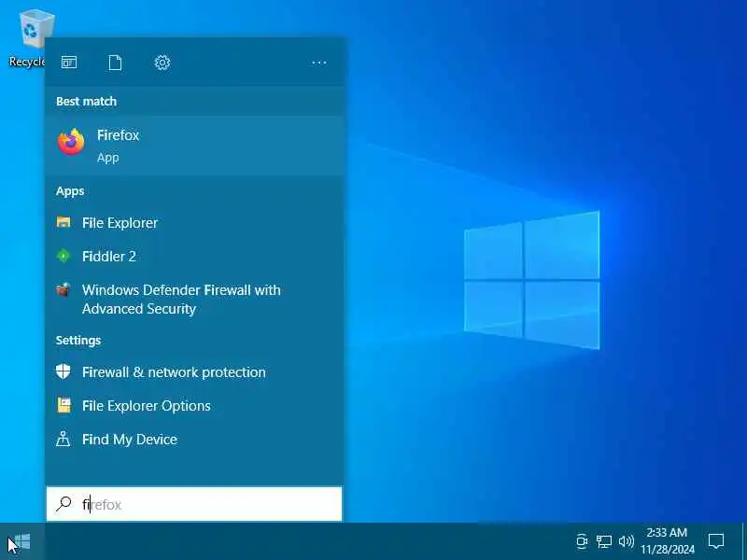Viewport: 747px width, 560px height.
Task: Open Windows Defender Firewall with Advanced Security
Action: [x=194, y=299]
